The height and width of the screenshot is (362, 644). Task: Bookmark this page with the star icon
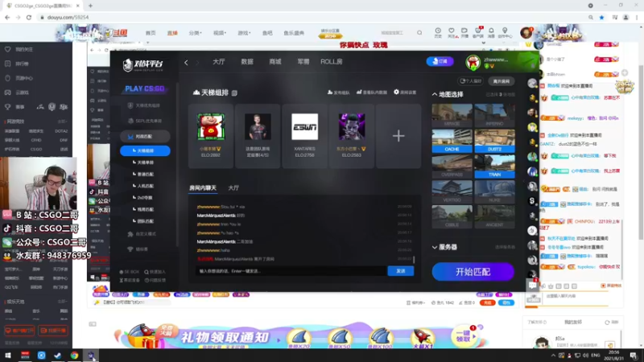click(x=601, y=17)
